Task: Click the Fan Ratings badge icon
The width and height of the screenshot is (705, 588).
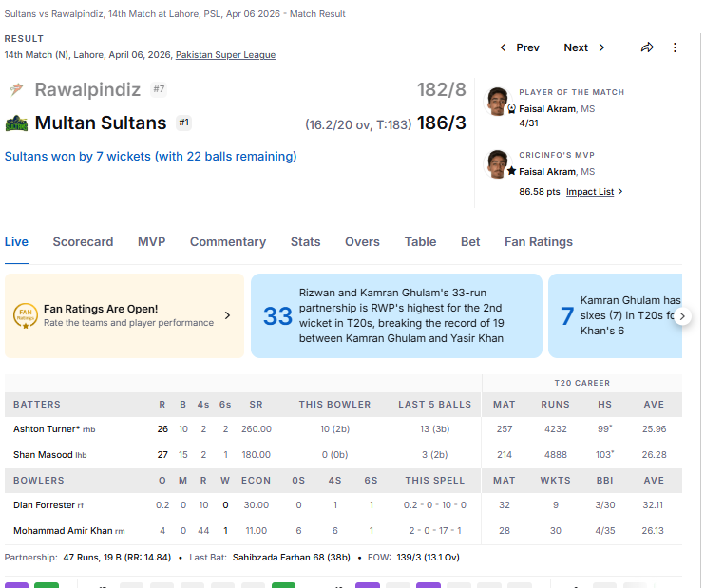Action: pos(26,315)
